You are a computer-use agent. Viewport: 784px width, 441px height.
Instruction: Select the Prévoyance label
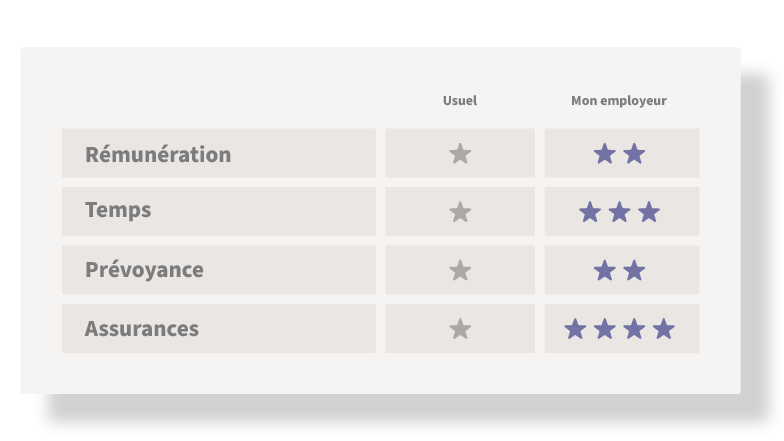point(144,270)
